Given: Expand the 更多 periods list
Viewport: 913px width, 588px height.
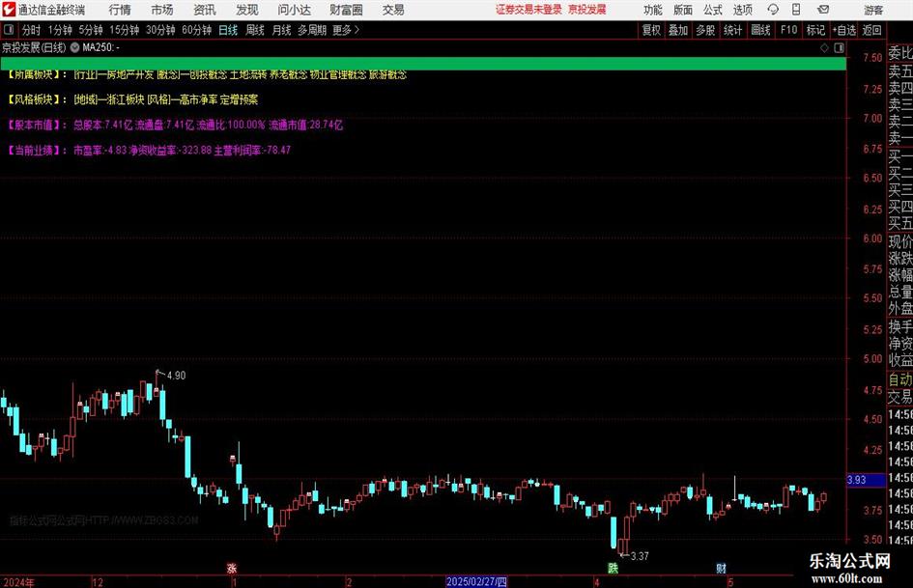Looking at the screenshot, I should 346,30.
